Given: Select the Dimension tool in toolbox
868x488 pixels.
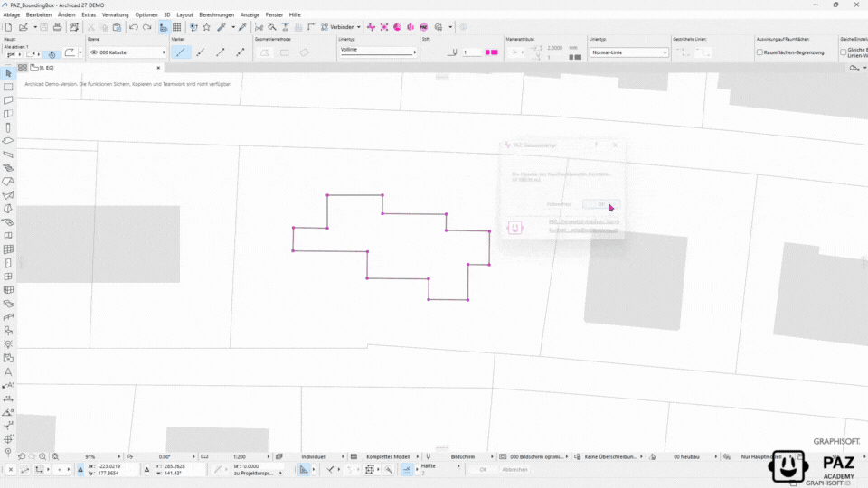Looking at the screenshot, I should click(8, 399).
